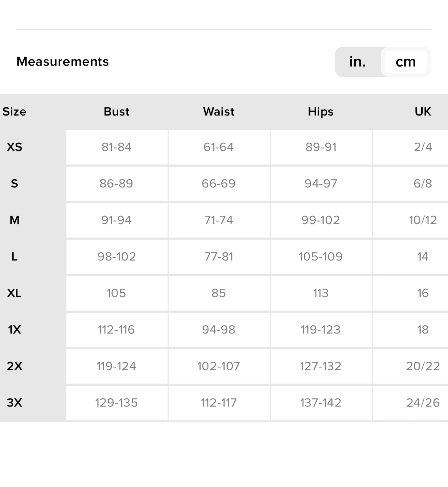Image resolution: width=448 pixels, height=487 pixels.
Task: Click the 77-81 waist cell
Action: click(x=219, y=257)
